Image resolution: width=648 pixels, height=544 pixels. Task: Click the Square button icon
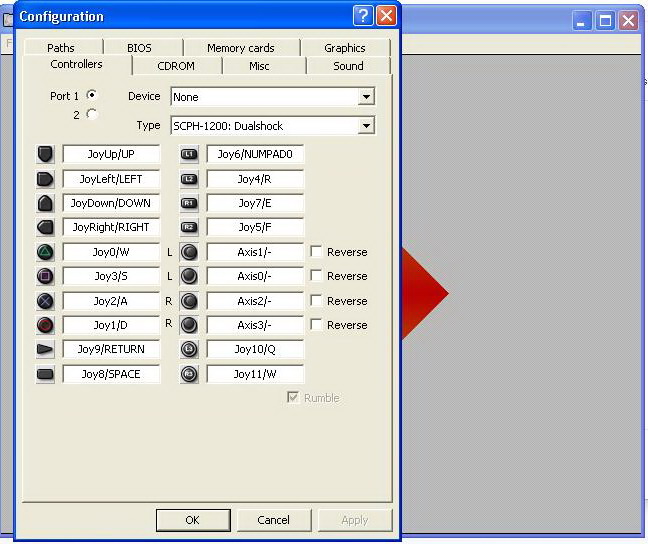point(45,276)
